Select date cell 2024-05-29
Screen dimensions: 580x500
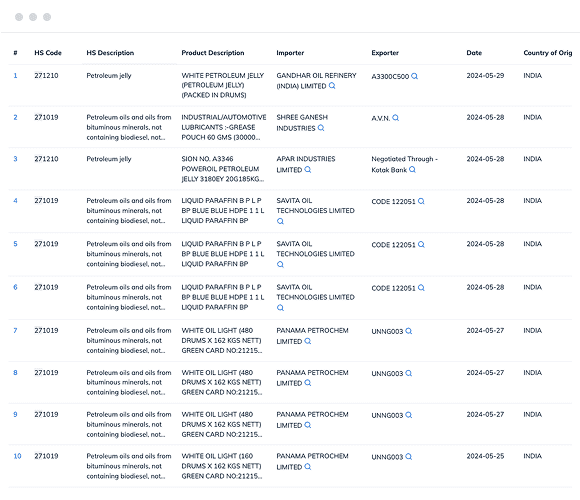click(485, 75)
